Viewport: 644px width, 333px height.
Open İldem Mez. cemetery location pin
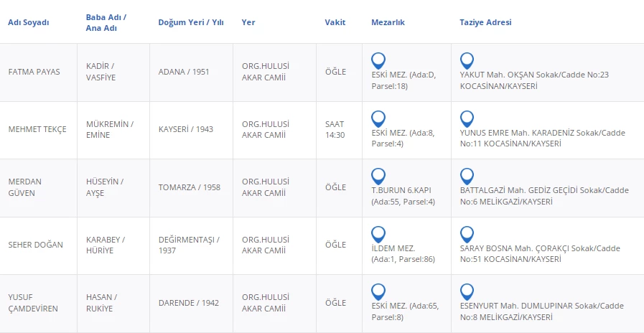(x=378, y=234)
